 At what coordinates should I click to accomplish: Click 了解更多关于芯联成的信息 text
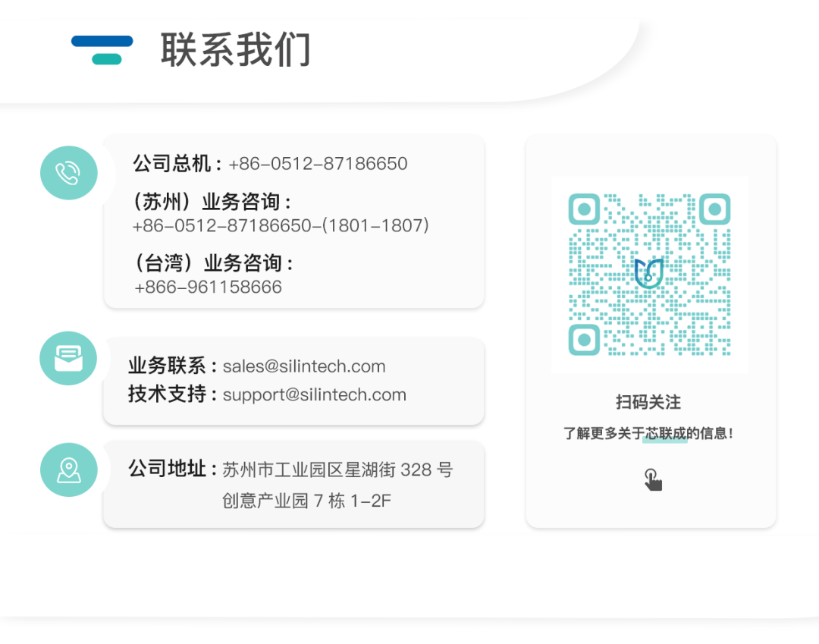(x=648, y=434)
